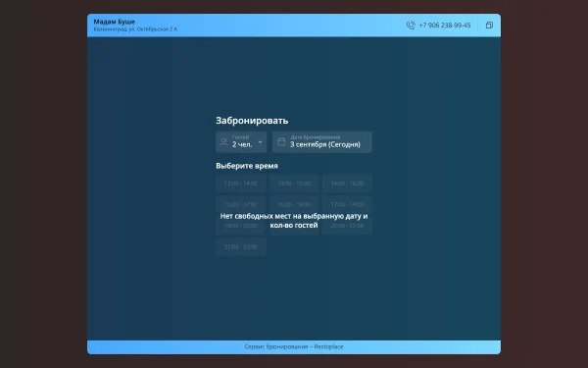
Task: Click the guests people icon
Action: tap(224, 142)
